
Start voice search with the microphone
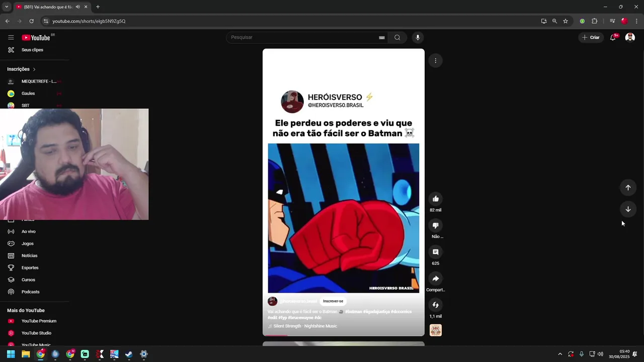click(418, 37)
